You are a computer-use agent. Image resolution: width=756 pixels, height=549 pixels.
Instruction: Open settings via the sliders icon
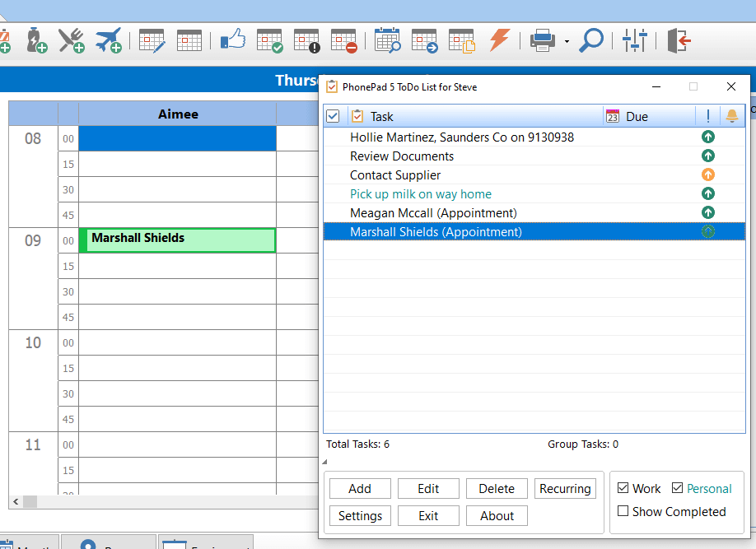point(634,40)
